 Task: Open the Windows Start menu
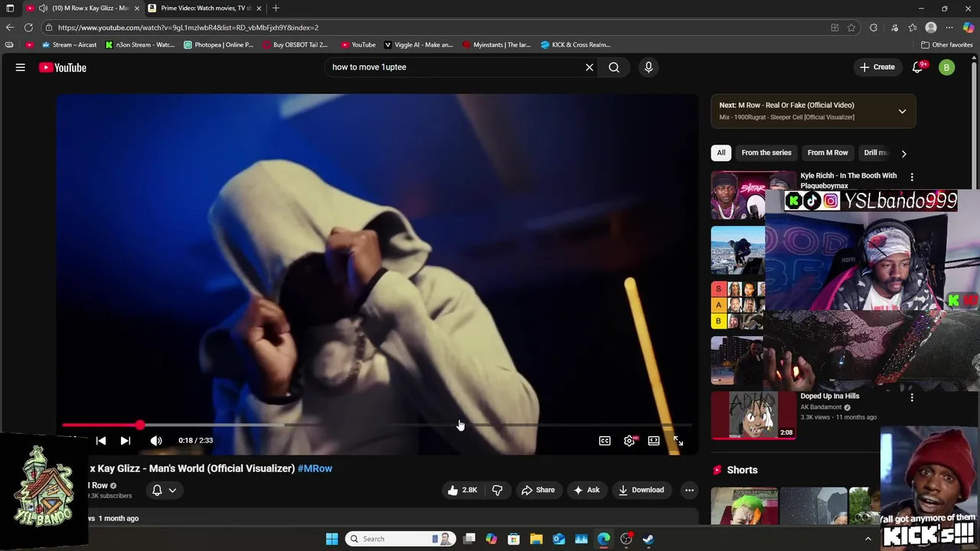332,539
